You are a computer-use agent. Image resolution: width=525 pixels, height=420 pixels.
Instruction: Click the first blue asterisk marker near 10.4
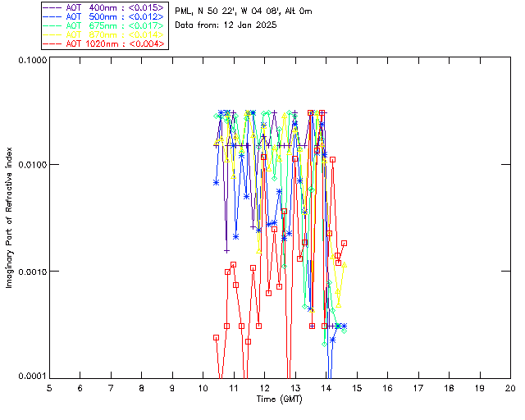(x=216, y=183)
